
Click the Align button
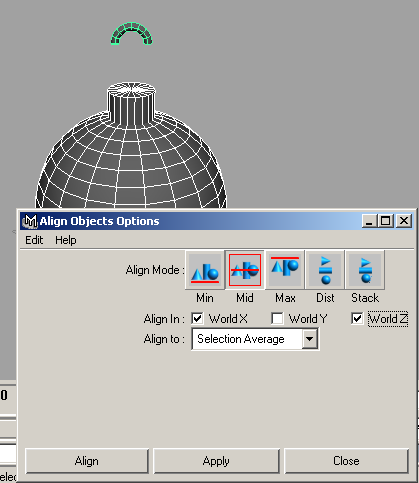(87, 461)
